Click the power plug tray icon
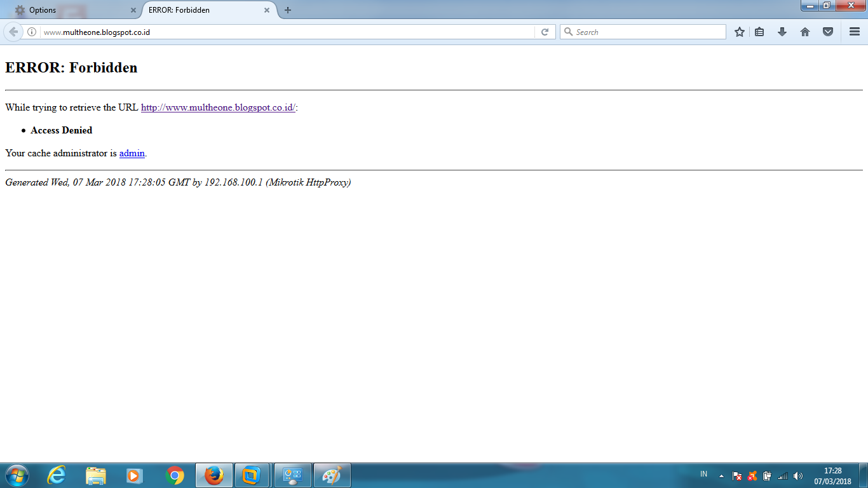The image size is (868, 488). pyautogui.click(x=768, y=476)
